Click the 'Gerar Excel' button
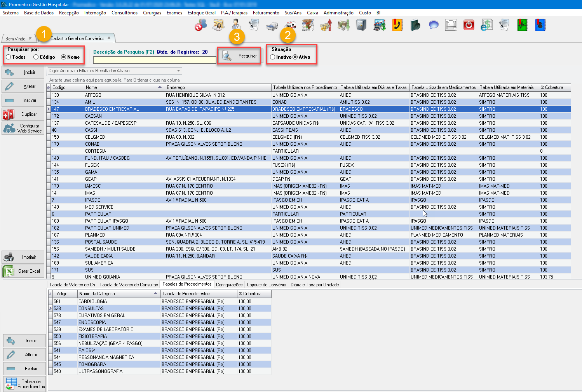This screenshot has width=582, height=392. click(23, 271)
